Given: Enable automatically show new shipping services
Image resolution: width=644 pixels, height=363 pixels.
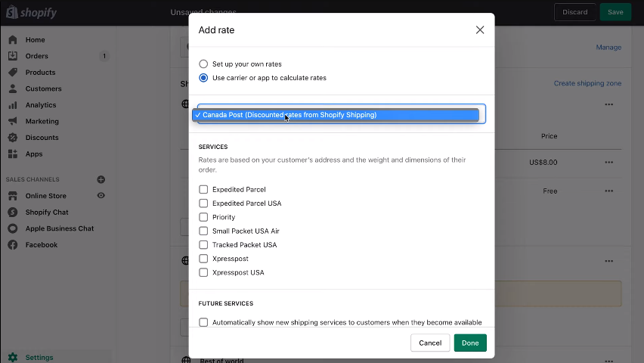Looking at the screenshot, I should coord(203,322).
